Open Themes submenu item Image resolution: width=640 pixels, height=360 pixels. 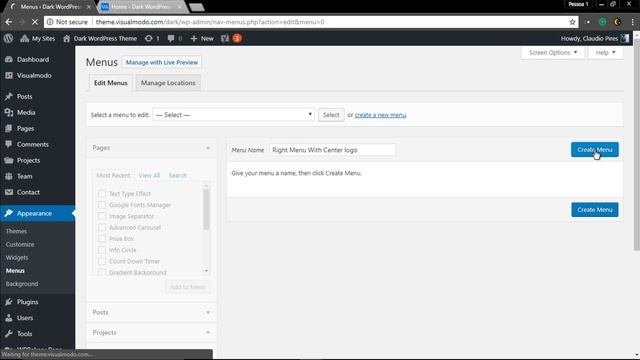pyautogui.click(x=16, y=231)
